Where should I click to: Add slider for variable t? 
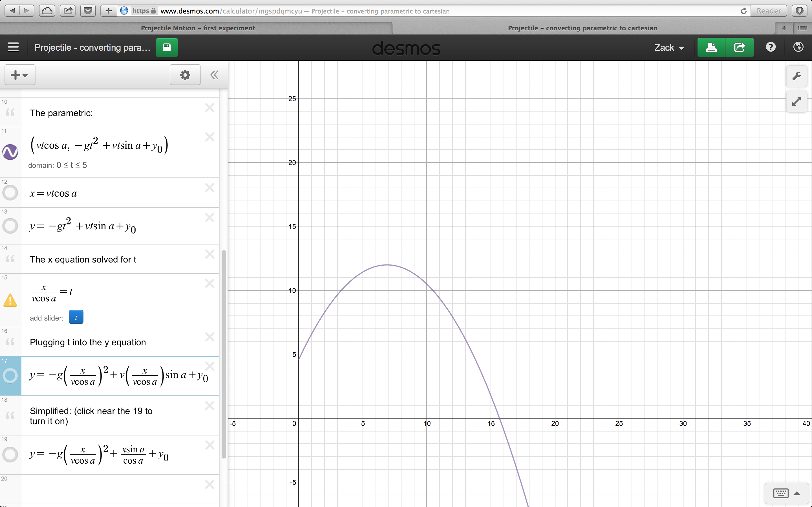tap(76, 317)
